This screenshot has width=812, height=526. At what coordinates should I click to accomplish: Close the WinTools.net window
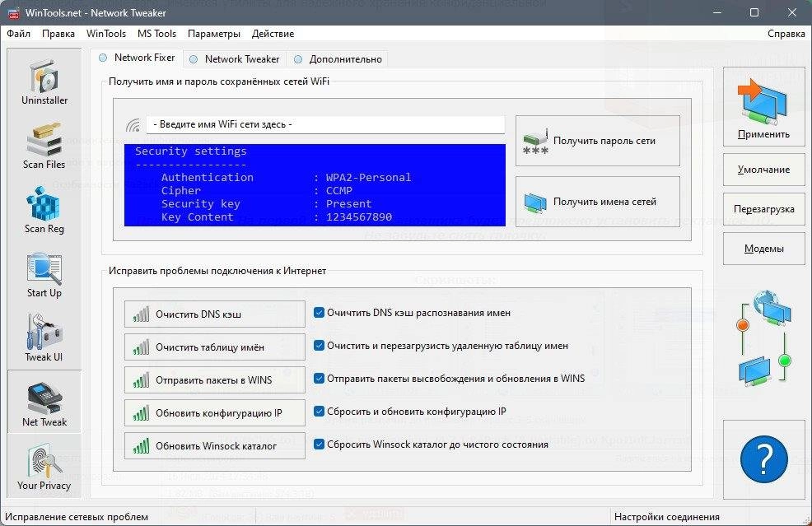(792, 12)
